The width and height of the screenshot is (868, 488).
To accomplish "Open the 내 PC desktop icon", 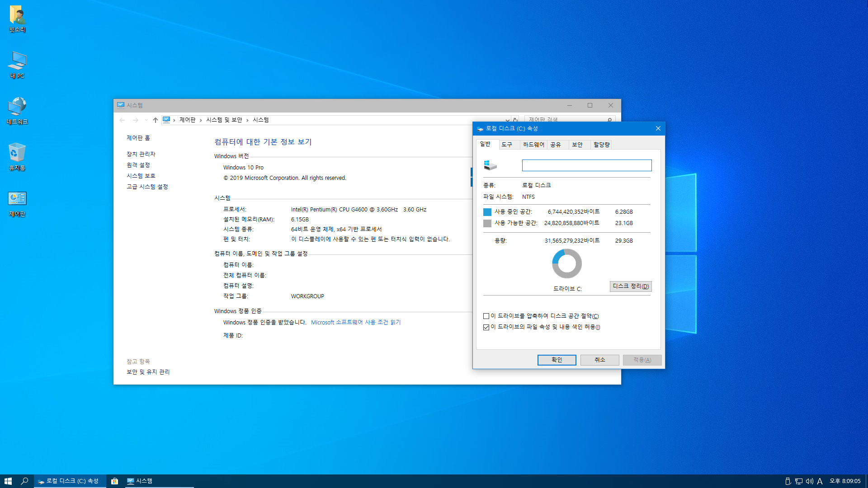I will (x=17, y=65).
